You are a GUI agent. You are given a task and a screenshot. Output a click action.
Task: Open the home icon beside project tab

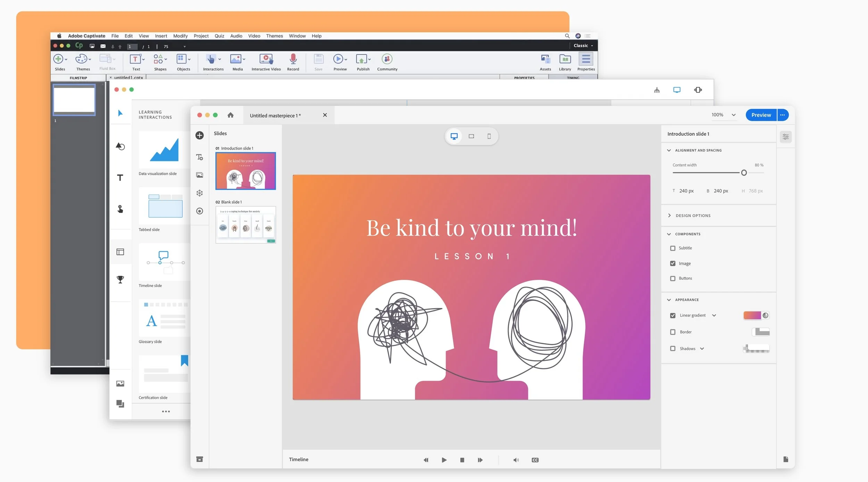[x=230, y=115]
